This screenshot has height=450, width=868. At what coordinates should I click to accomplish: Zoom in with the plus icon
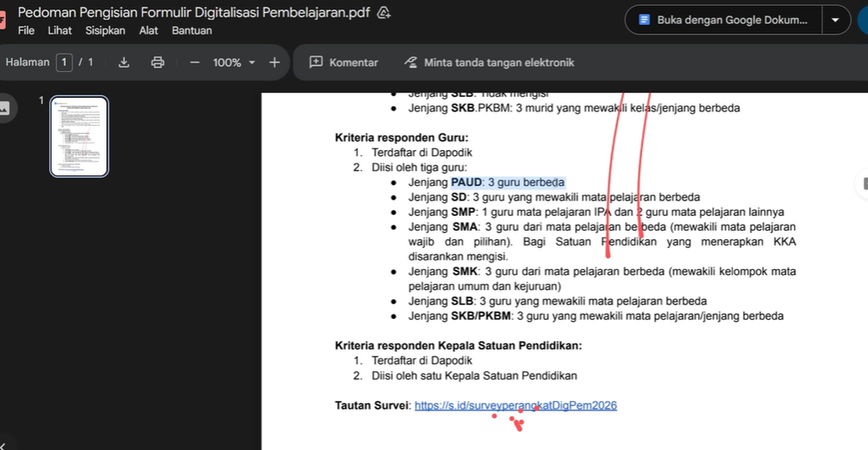click(x=274, y=63)
